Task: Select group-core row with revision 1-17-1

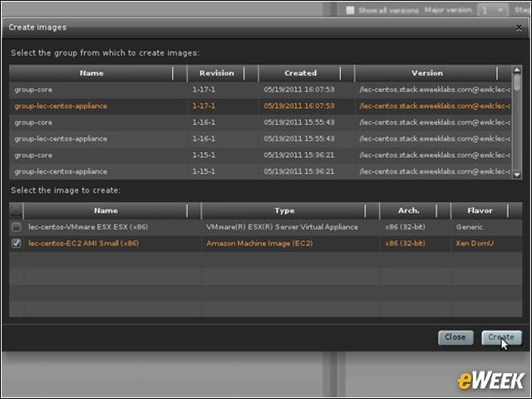Action: coord(260,90)
